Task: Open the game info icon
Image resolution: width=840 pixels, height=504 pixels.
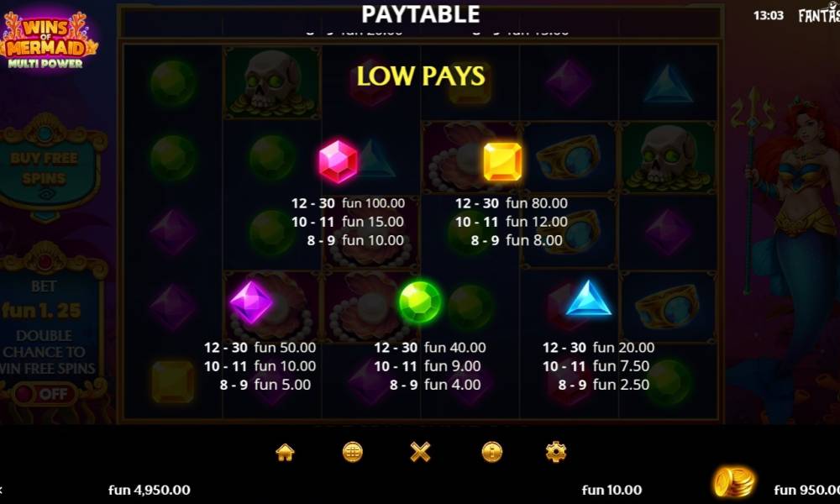Action: pyautogui.click(x=491, y=453)
